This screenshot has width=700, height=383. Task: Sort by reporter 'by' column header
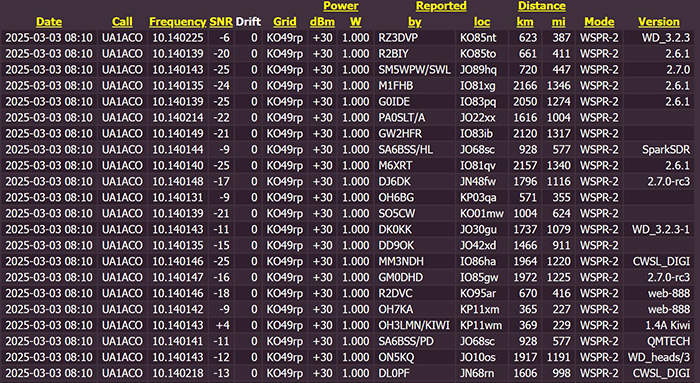click(x=415, y=22)
